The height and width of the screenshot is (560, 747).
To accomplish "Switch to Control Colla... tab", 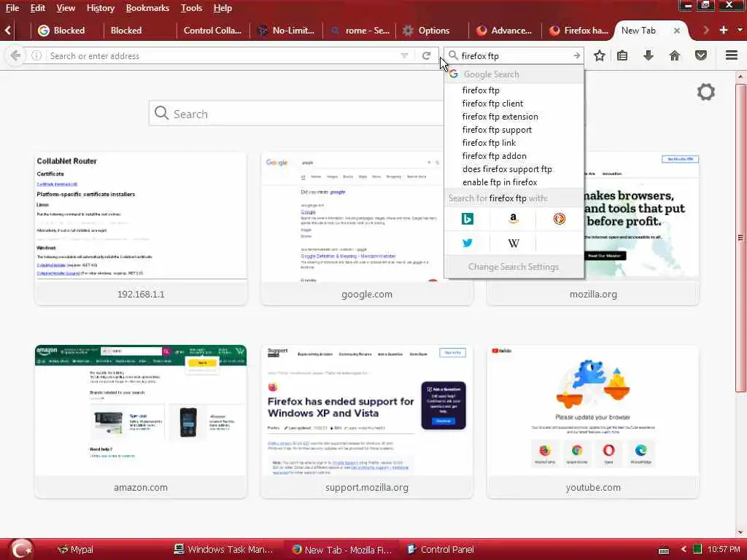I will pos(212,31).
